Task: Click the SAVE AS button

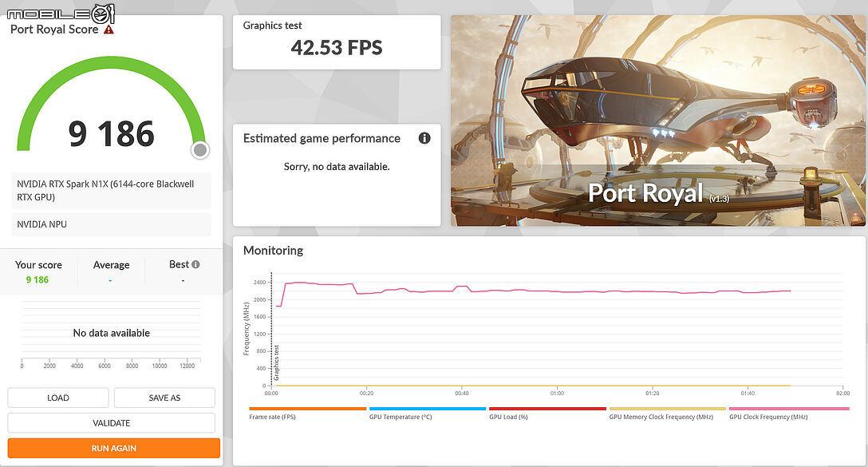Action: click(x=164, y=398)
